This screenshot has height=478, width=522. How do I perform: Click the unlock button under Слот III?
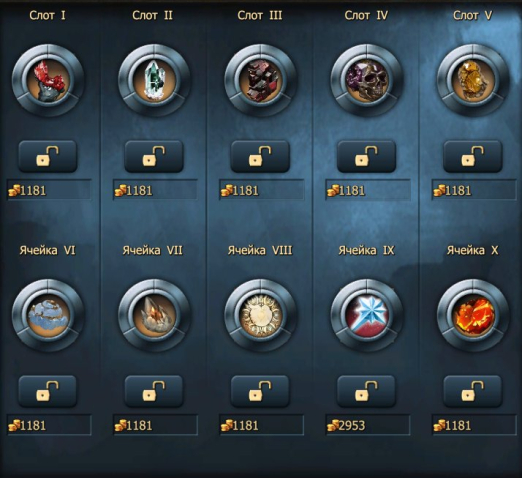(260, 156)
